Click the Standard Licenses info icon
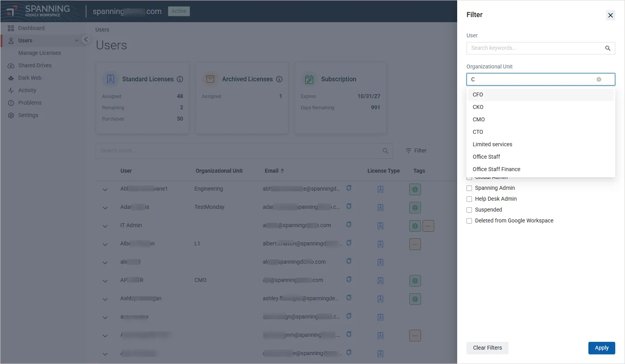Viewport: 625px width, 364px height. (180, 79)
